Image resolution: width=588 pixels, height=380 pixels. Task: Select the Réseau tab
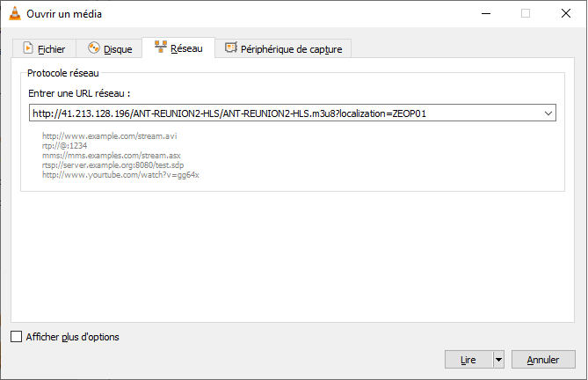178,47
